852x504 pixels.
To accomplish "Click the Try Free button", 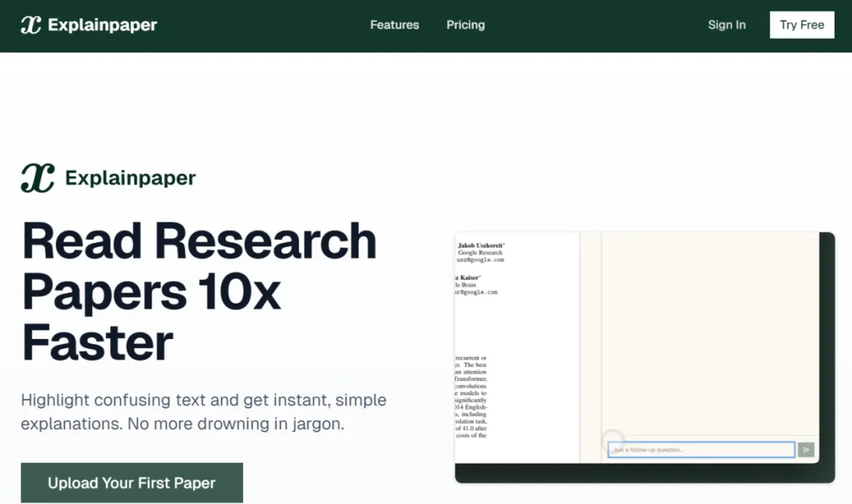I will 802,25.
